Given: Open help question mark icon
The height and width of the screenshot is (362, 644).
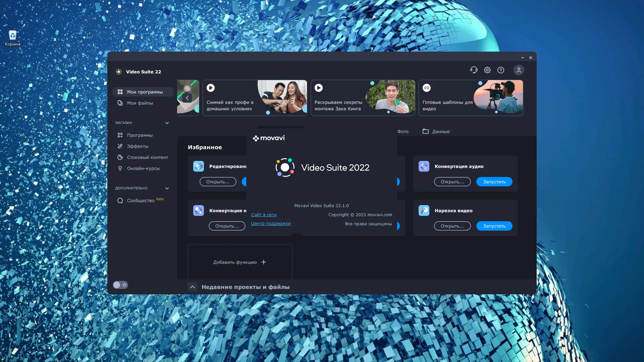Looking at the screenshot, I should (501, 70).
